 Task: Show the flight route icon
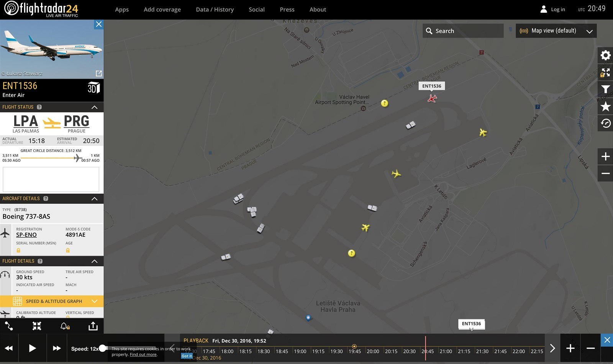[9, 326]
